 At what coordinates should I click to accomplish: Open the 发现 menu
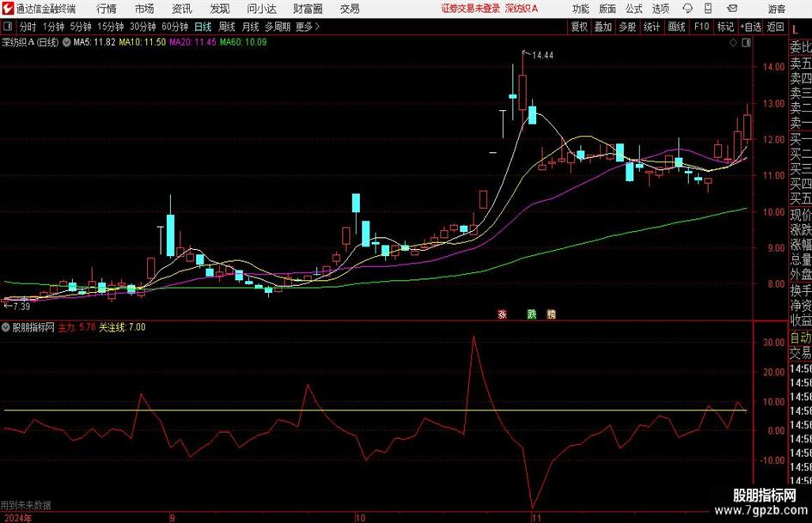(220, 9)
